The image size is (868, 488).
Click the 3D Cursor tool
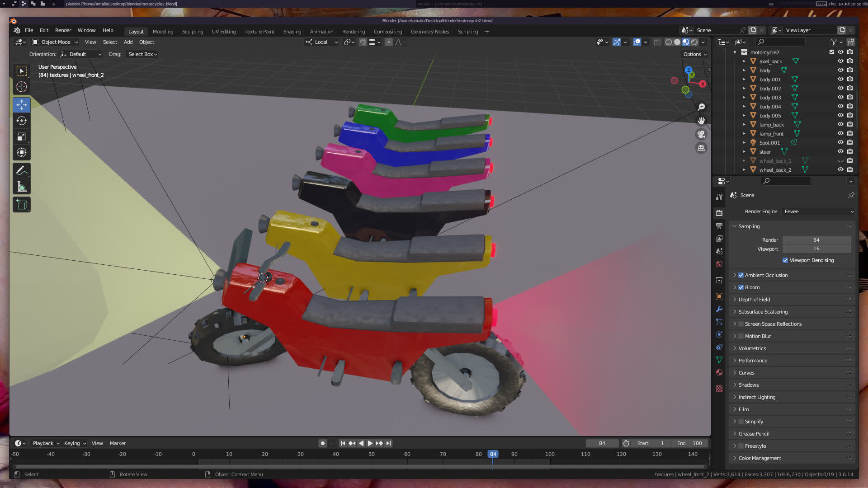(x=21, y=87)
